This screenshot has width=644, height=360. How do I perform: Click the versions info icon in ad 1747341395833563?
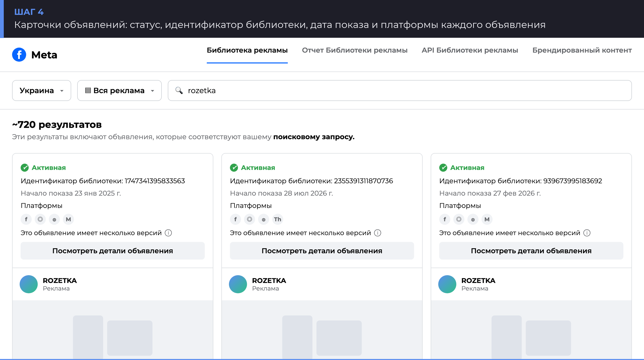[x=168, y=233]
